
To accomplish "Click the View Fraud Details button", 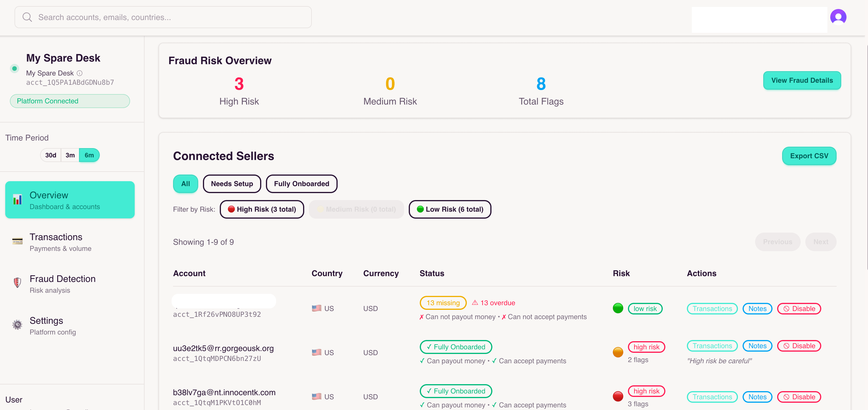I will point(802,80).
